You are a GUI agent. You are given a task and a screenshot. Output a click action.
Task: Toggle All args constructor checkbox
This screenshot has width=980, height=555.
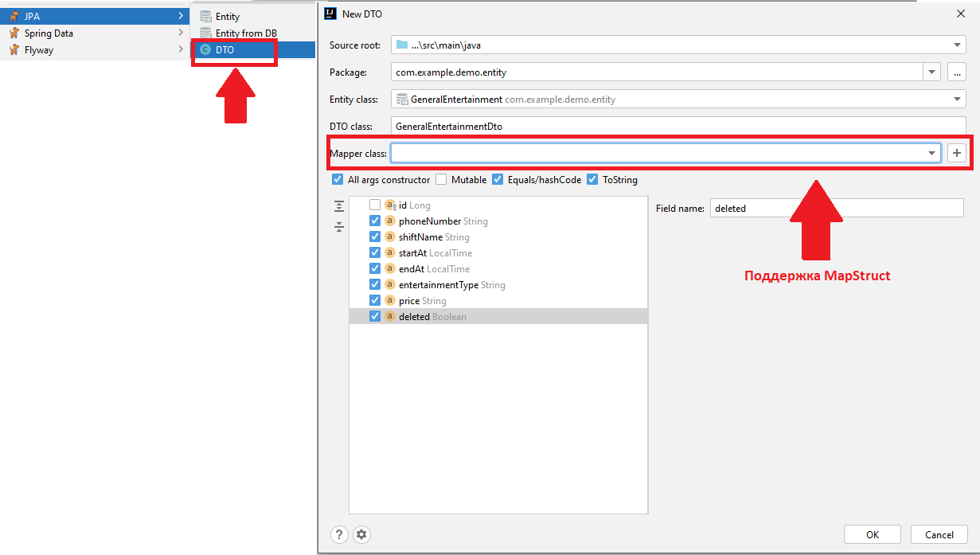[x=338, y=180]
